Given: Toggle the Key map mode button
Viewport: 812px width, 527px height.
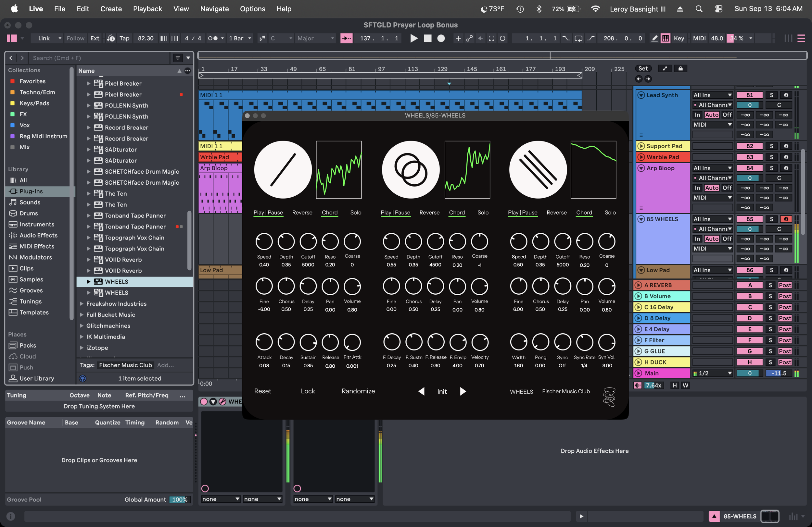Looking at the screenshot, I should click(679, 39).
